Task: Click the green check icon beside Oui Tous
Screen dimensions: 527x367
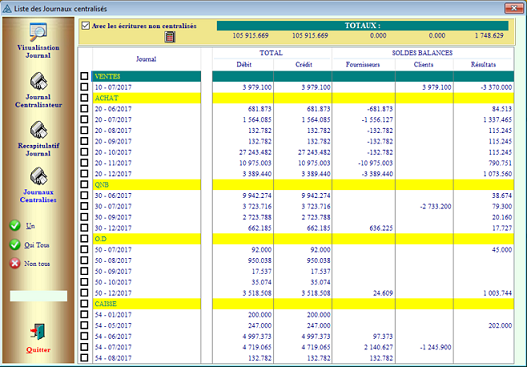Action: pyautogui.click(x=15, y=245)
